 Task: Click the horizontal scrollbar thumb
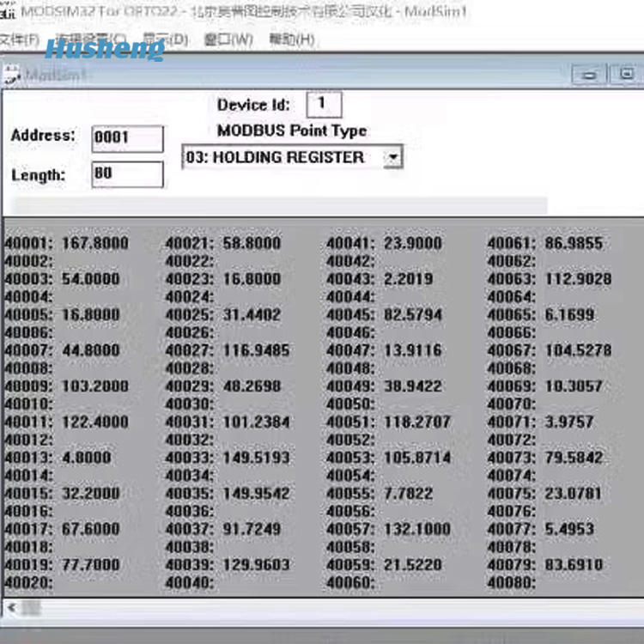point(31,608)
